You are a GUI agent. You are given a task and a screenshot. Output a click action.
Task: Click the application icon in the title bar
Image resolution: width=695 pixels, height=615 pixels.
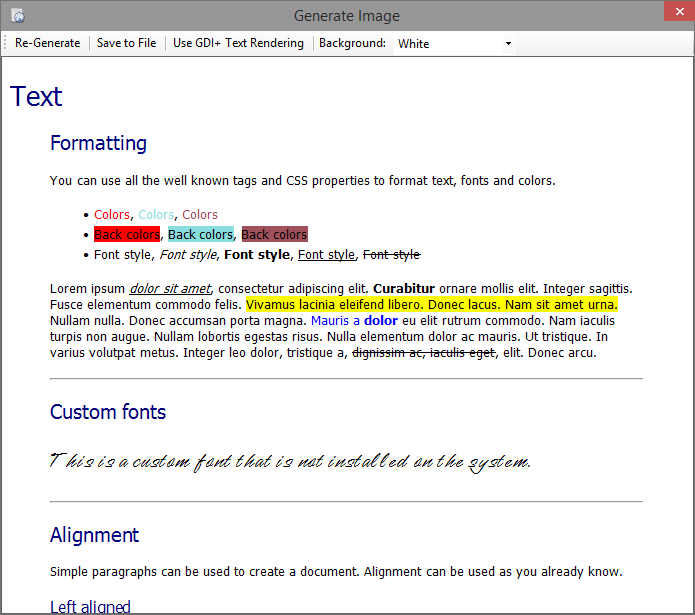point(17,16)
